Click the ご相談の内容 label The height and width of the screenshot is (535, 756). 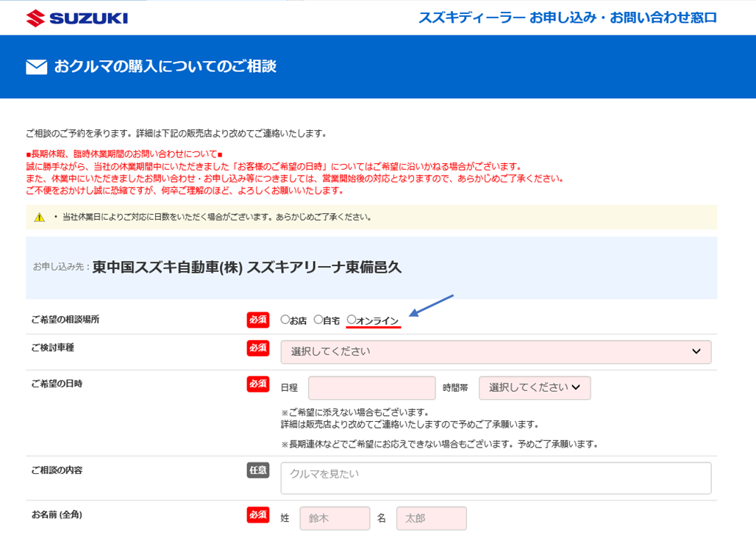57,470
